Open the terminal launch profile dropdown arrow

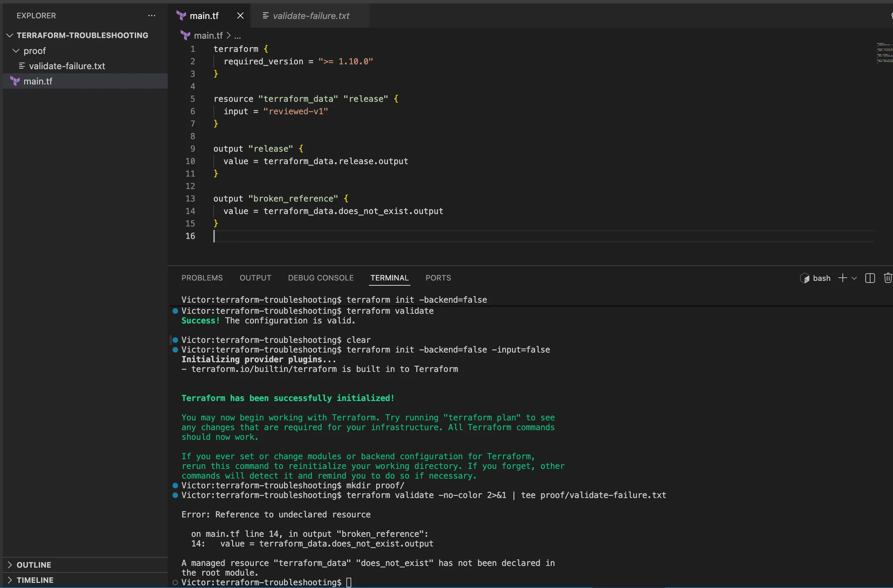(x=854, y=278)
